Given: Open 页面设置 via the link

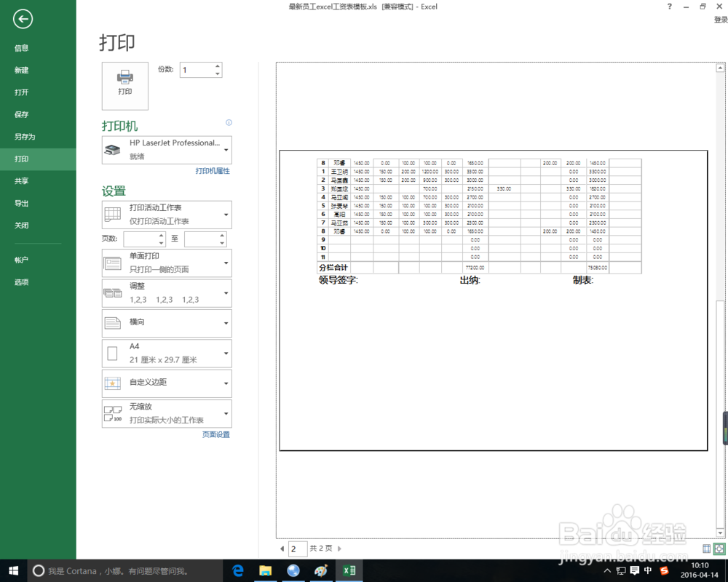Looking at the screenshot, I should [215, 434].
